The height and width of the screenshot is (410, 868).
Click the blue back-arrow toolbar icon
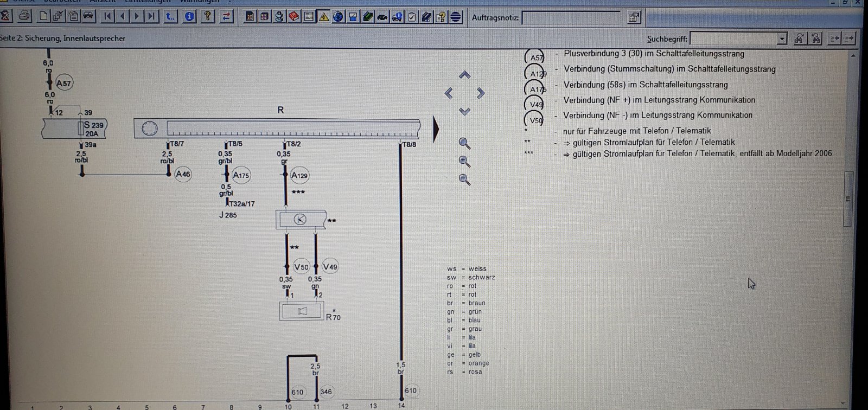click(x=170, y=16)
